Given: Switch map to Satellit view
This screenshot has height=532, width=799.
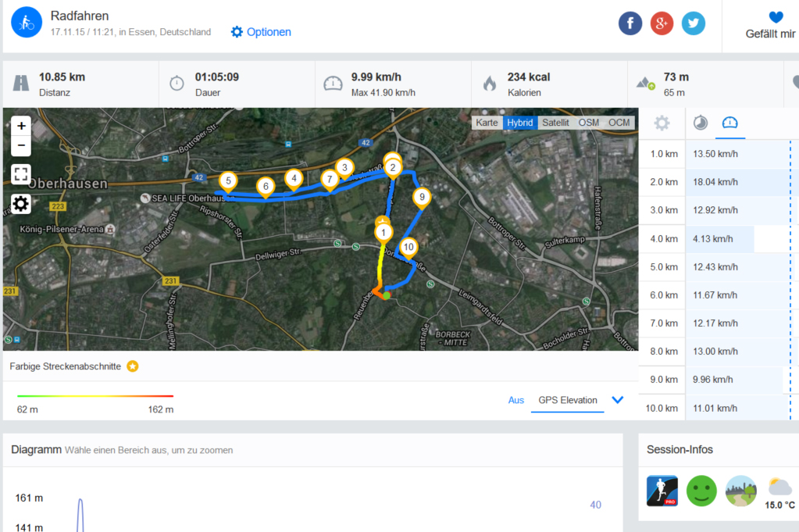Looking at the screenshot, I should [555, 123].
